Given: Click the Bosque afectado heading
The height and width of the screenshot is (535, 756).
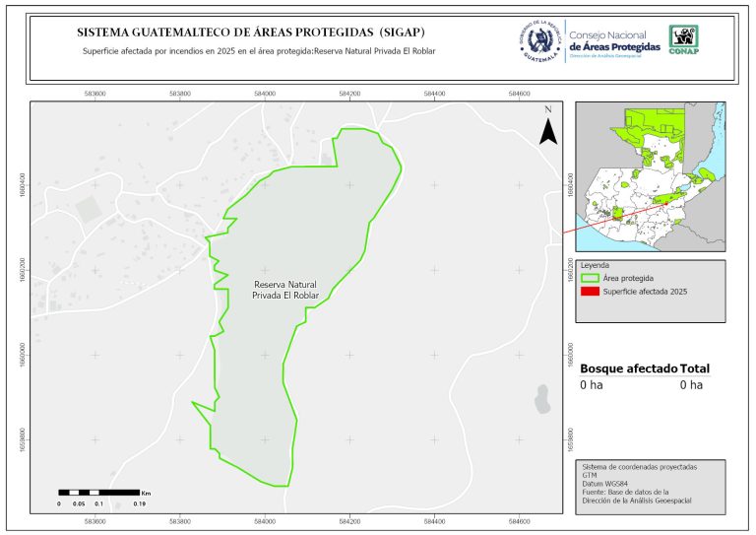Looking at the screenshot, I should point(628,368).
